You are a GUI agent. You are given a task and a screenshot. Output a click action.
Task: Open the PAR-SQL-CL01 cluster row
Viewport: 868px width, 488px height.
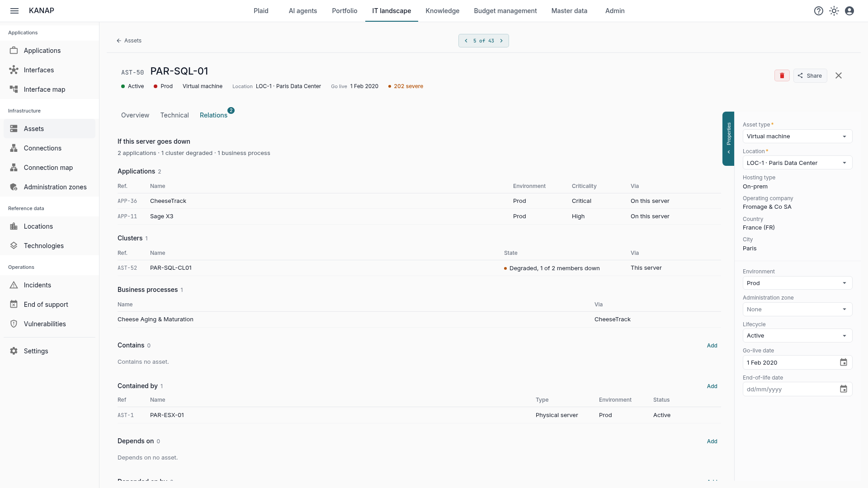419,268
